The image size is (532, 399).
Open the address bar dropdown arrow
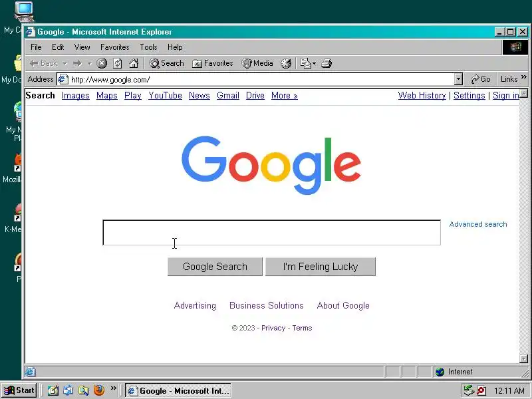(458, 79)
